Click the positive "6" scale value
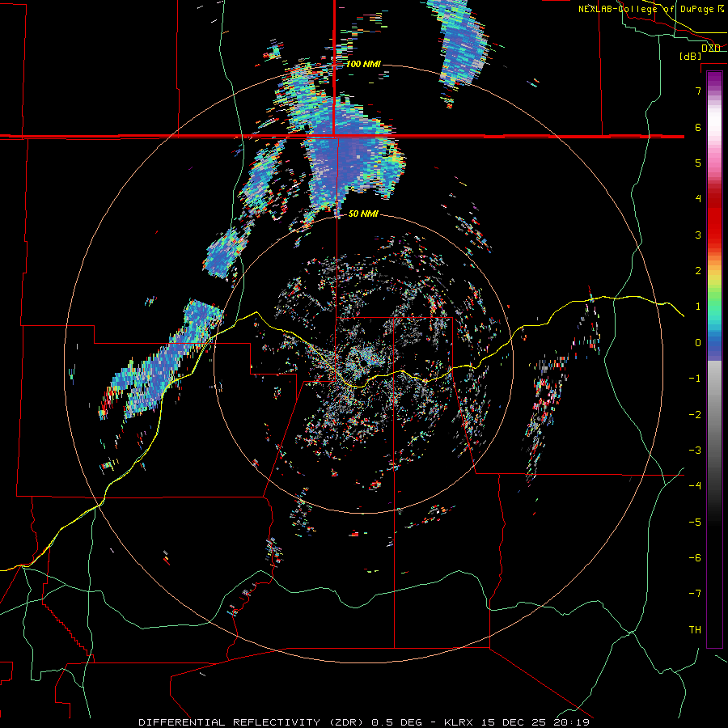The height and width of the screenshot is (728, 728). coord(698,127)
